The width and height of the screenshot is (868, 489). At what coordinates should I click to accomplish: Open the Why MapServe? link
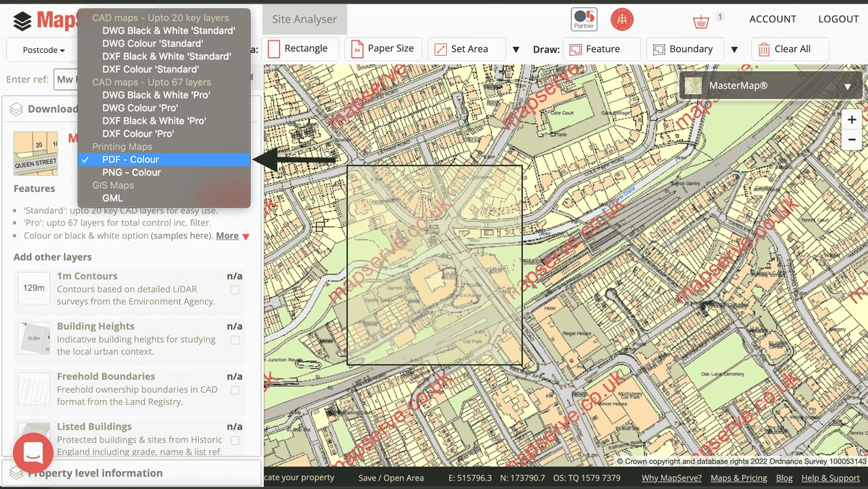click(671, 477)
